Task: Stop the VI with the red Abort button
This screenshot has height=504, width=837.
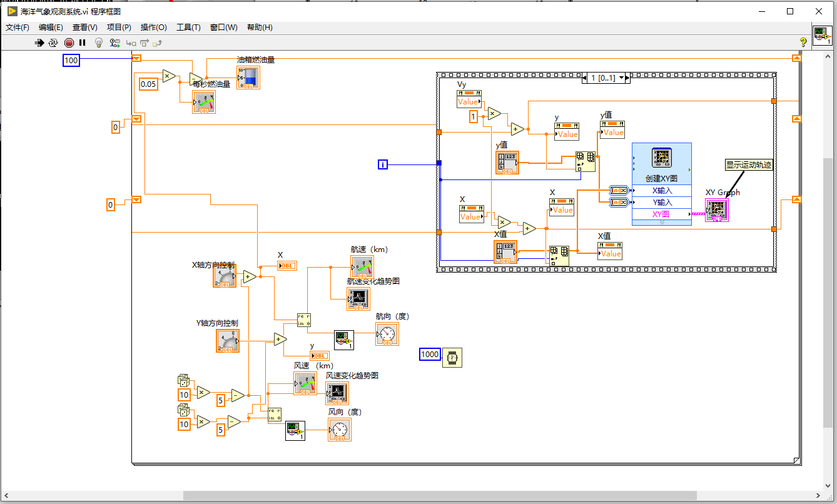Action: [69, 43]
